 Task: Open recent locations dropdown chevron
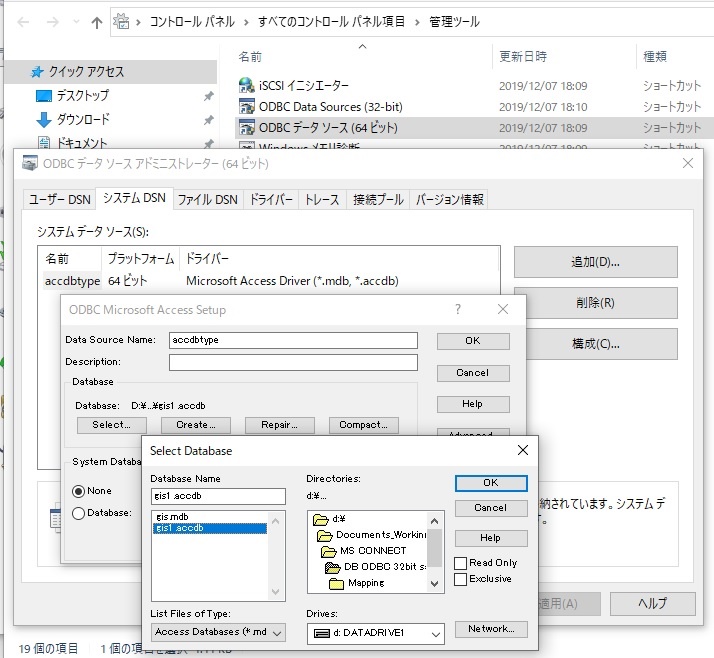point(76,21)
